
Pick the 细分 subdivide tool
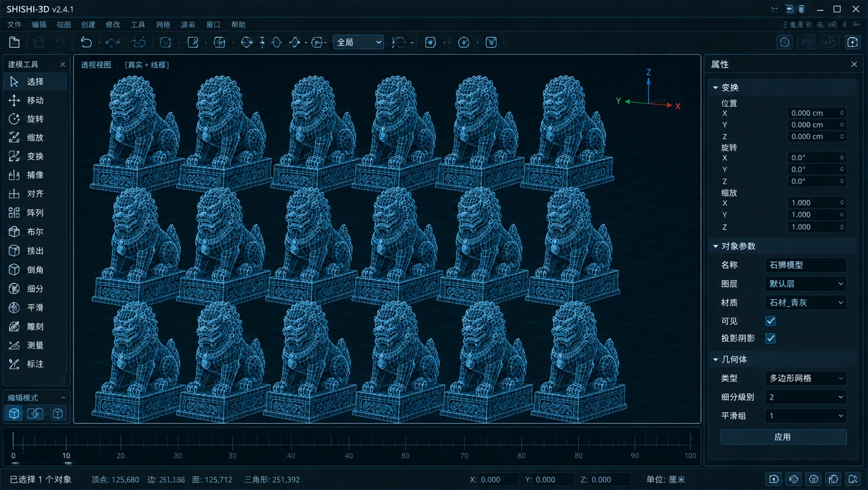(x=35, y=289)
